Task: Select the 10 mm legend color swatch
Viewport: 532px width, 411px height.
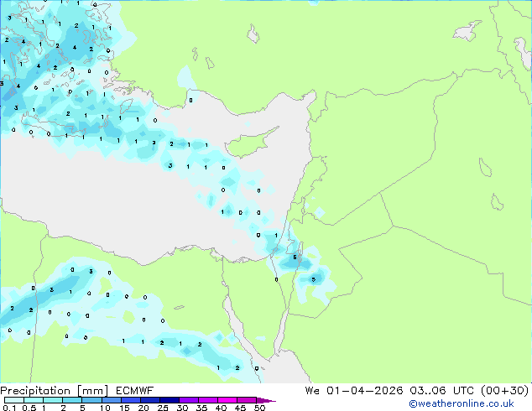Action: (112, 400)
